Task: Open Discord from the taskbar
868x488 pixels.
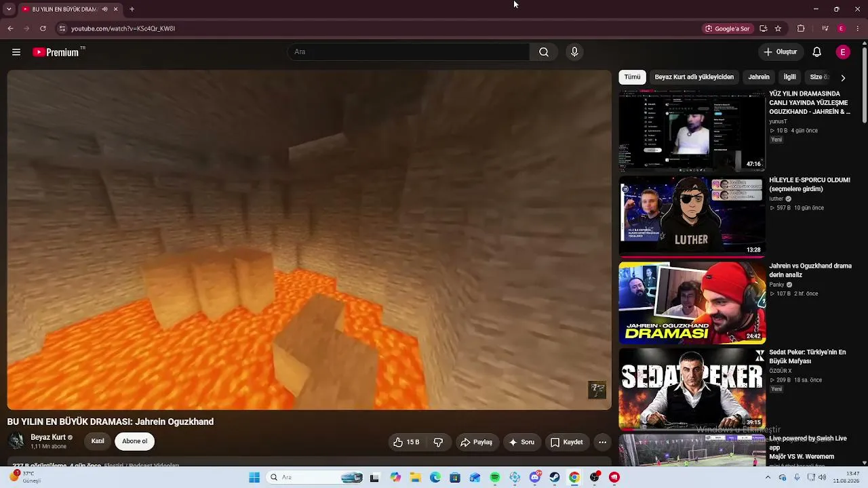Action: (x=535, y=477)
